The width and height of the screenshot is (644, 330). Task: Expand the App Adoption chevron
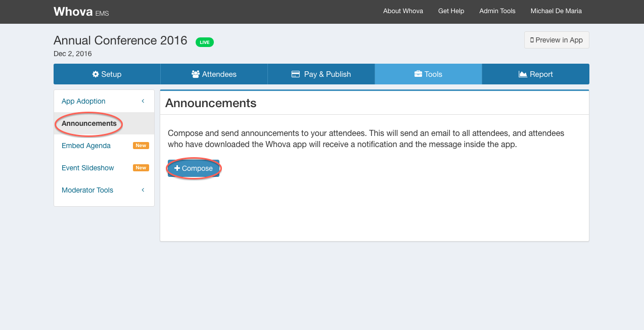tap(143, 101)
